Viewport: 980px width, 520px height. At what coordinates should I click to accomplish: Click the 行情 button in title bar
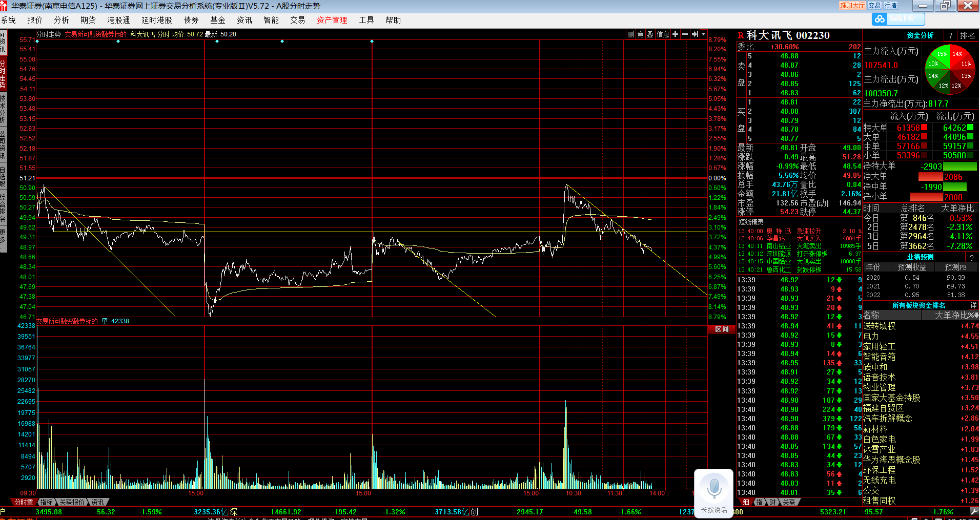[x=890, y=6]
